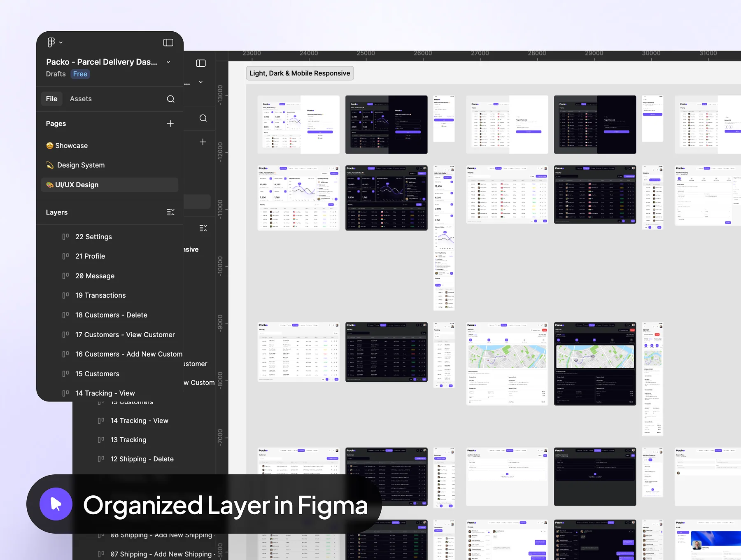Open the back panel's file name chevron

tap(201, 82)
